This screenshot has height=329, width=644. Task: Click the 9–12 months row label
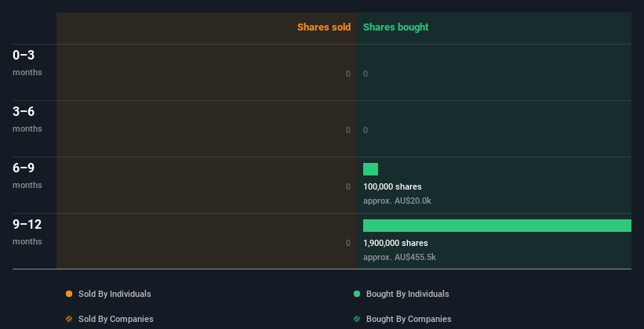[27, 232]
